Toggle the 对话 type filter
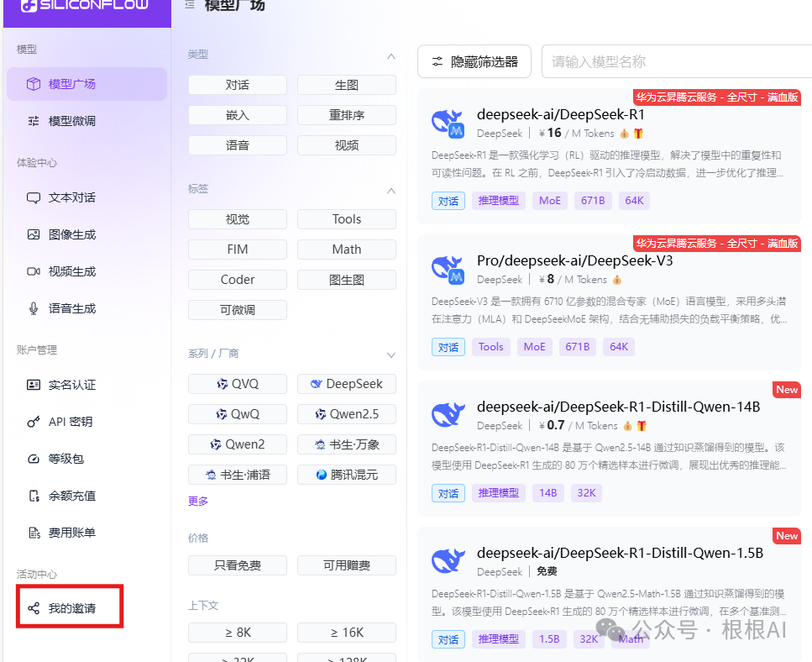The height and width of the screenshot is (662, 812). [237, 85]
